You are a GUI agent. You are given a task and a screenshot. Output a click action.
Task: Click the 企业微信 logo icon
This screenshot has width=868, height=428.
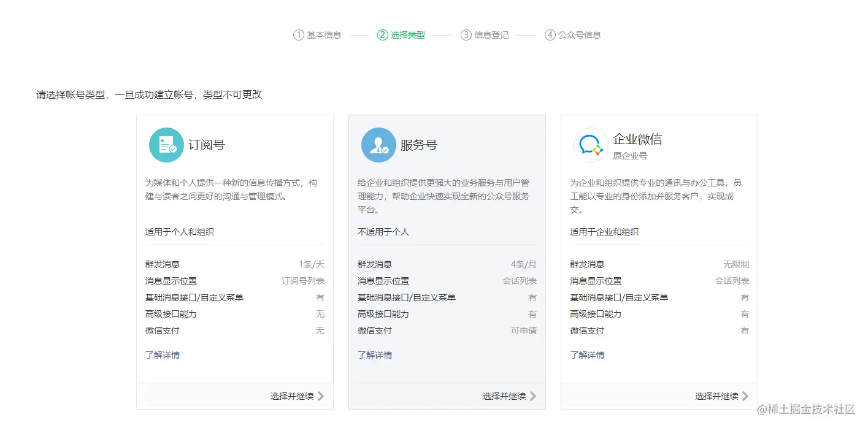591,145
